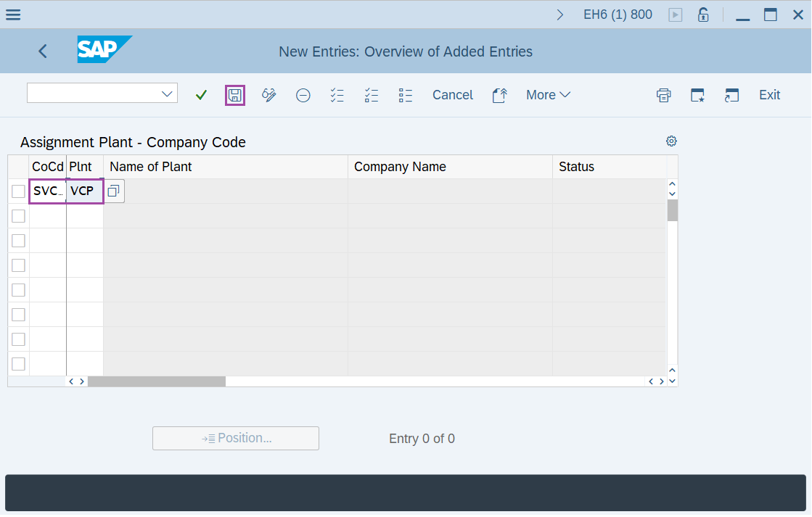The width and height of the screenshot is (812, 517).
Task: Deselect all table entries icon
Action: pos(371,95)
